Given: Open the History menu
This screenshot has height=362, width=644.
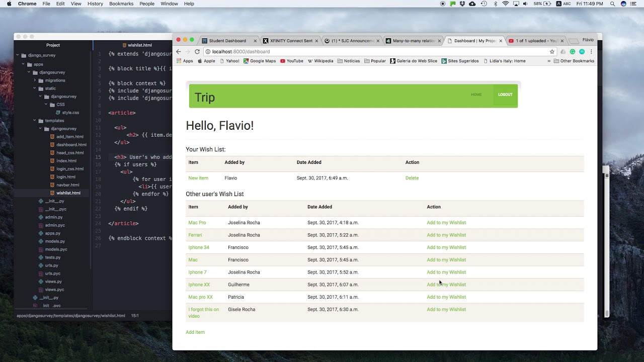Looking at the screenshot, I should [95, 4].
